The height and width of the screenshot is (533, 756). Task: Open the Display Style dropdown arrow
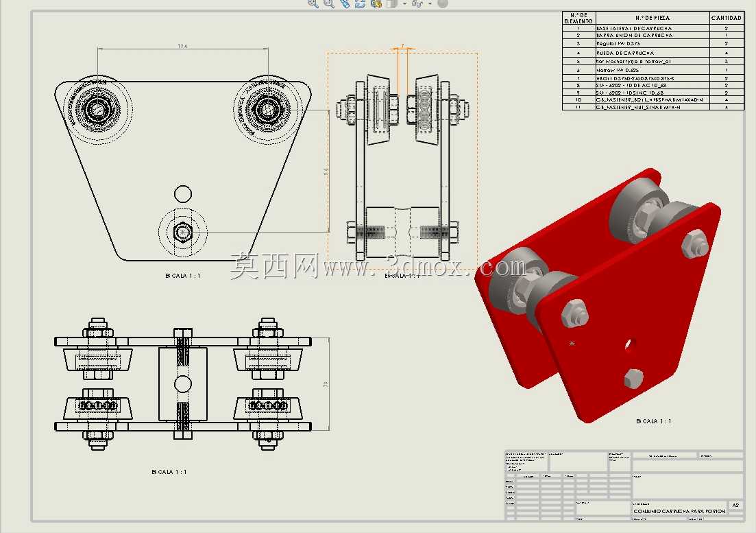[404, 4]
